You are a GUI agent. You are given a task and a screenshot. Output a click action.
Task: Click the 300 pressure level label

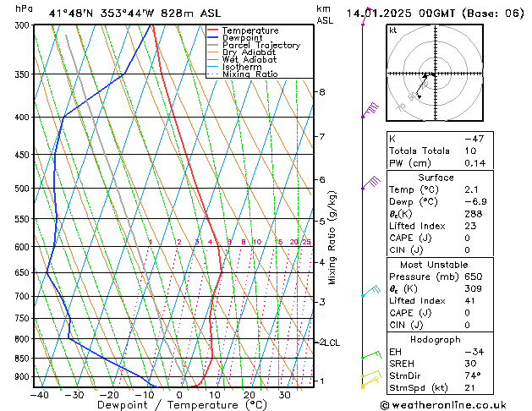click(24, 25)
